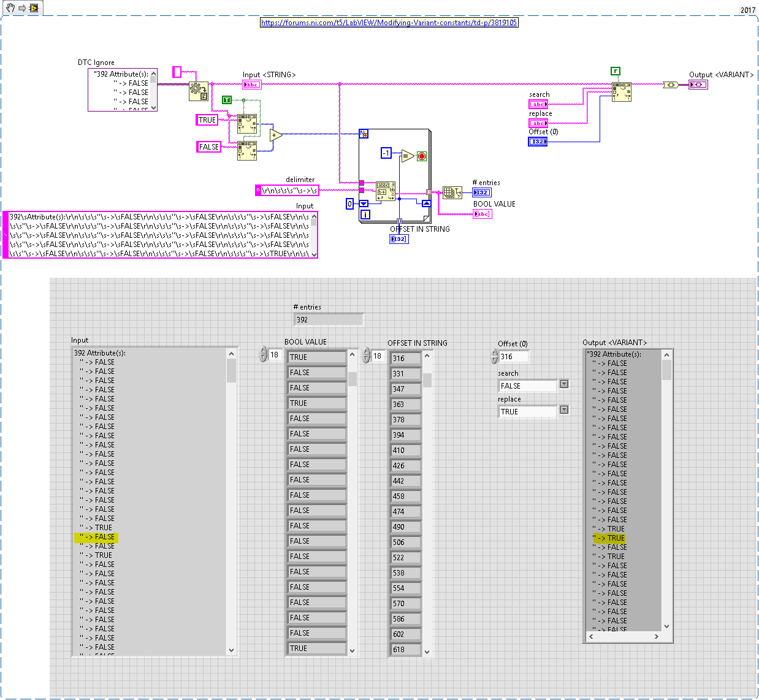Click the Offset (0) I32 control terminal

(x=538, y=142)
